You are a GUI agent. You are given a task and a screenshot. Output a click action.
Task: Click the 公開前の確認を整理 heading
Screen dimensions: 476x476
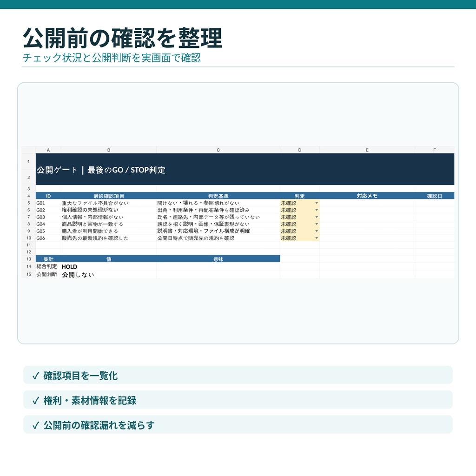(123, 38)
